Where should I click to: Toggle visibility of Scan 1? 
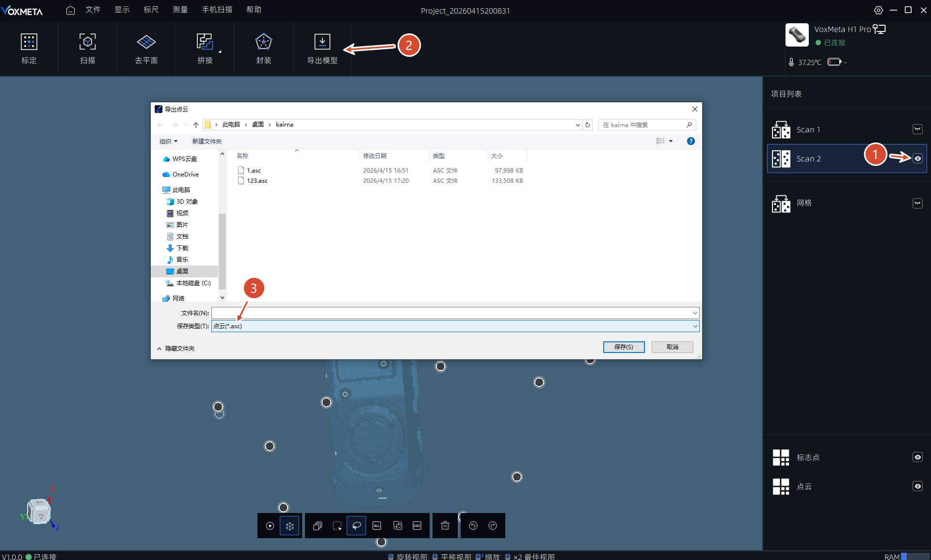[x=917, y=129]
